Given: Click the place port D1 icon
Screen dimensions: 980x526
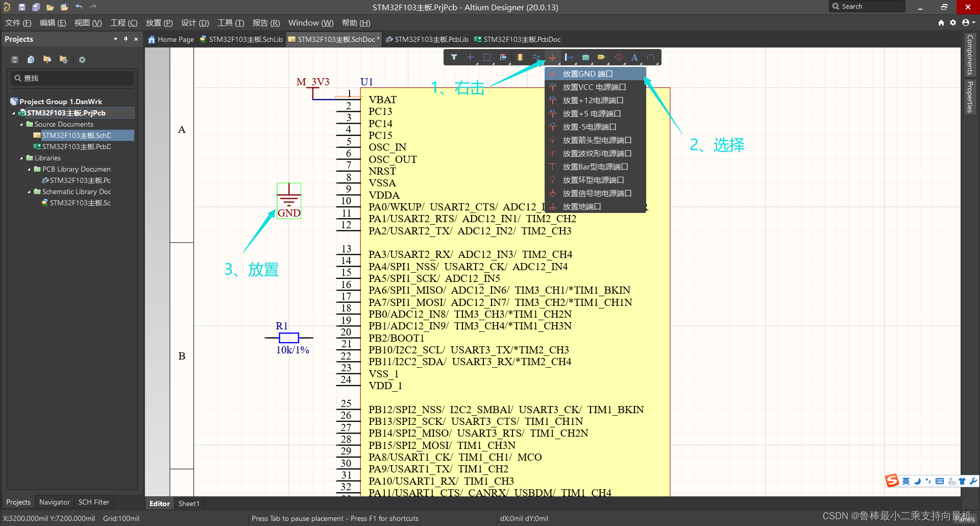Looking at the screenshot, I should [602, 57].
